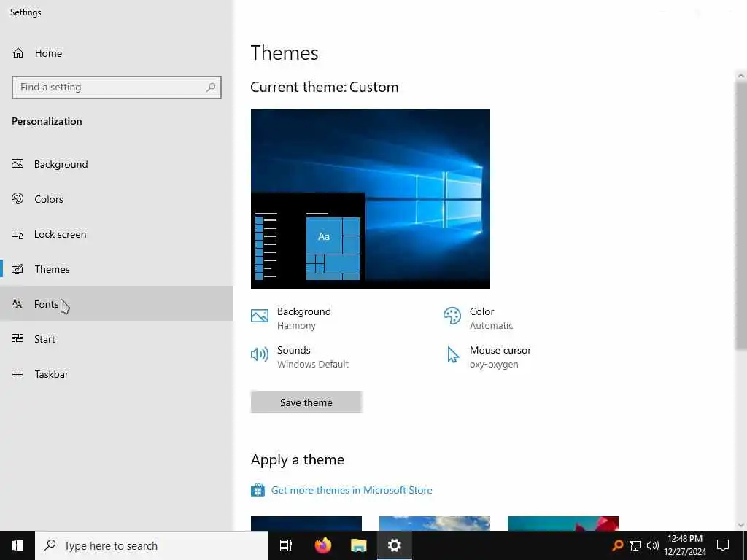Open File Explorer from the taskbar

(x=359, y=545)
